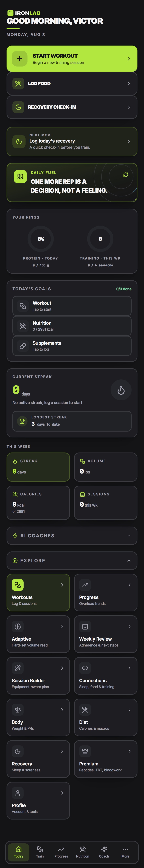The image size is (144, 868).
Task: Open the Coach tab in bottom bar
Action: point(104,852)
